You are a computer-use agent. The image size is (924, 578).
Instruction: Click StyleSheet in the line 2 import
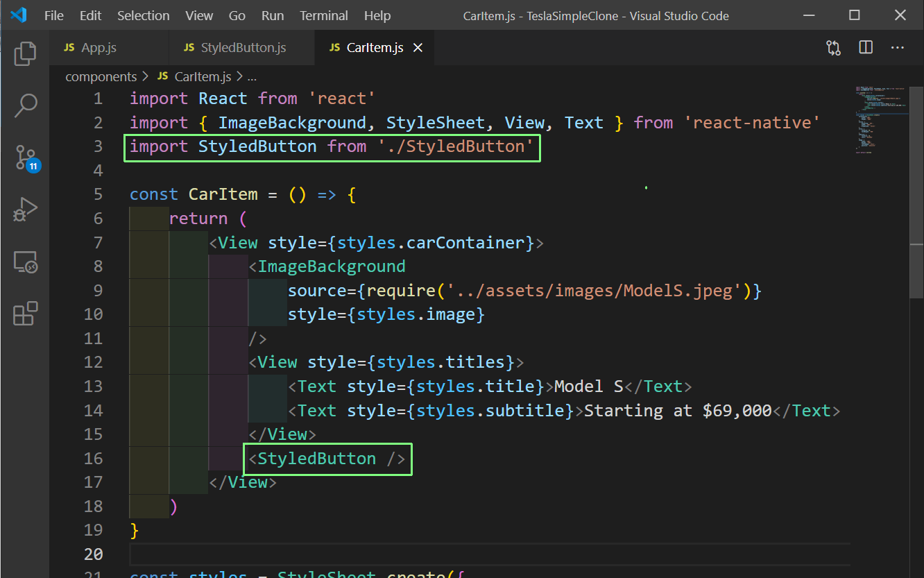436,123
